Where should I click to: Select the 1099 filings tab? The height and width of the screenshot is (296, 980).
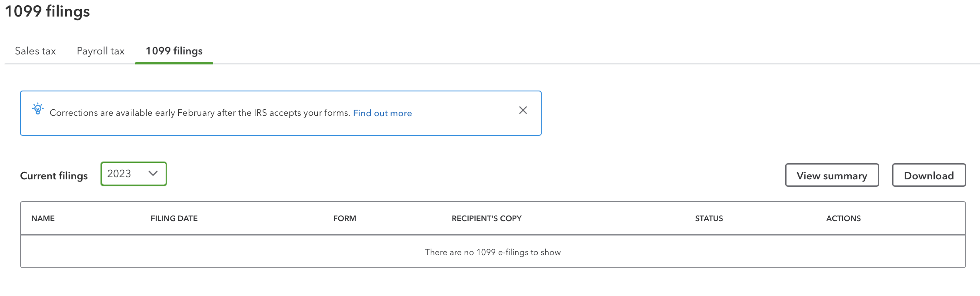[x=174, y=51]
